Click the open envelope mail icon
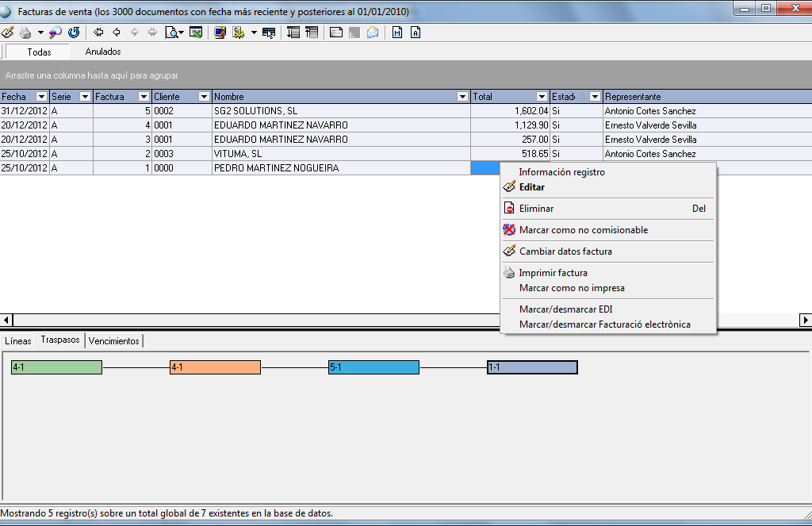 (x=373, y=33)
